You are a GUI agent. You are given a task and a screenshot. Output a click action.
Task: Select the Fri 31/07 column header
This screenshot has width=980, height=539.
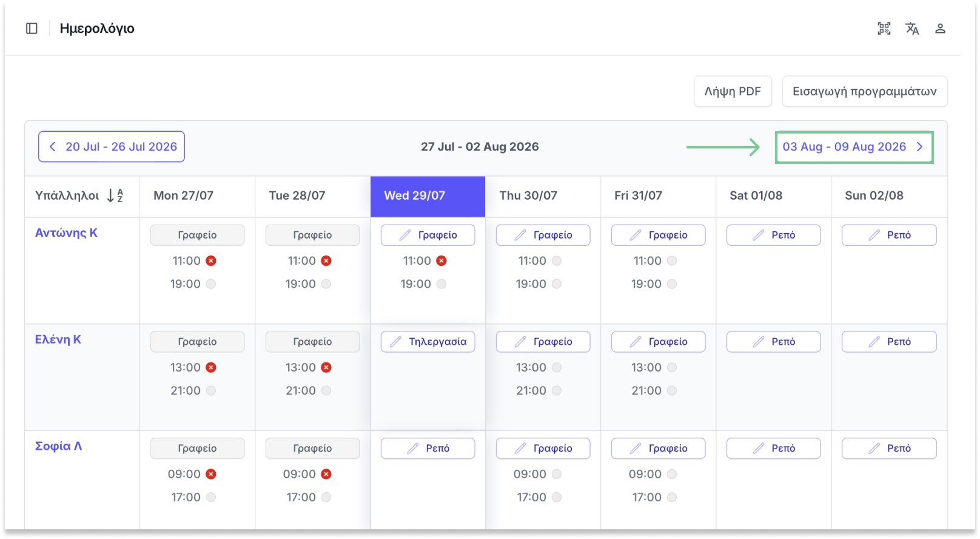pyautogui.click(x=658, y=196)
